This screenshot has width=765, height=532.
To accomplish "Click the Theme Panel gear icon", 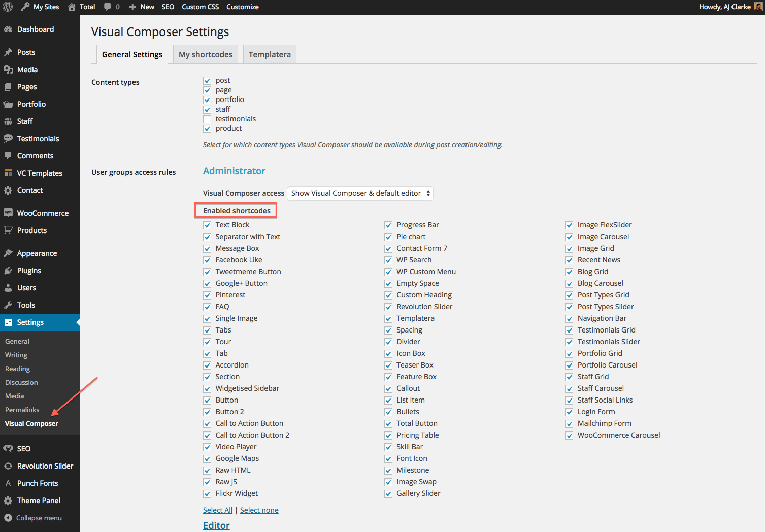I will point(8,501).
